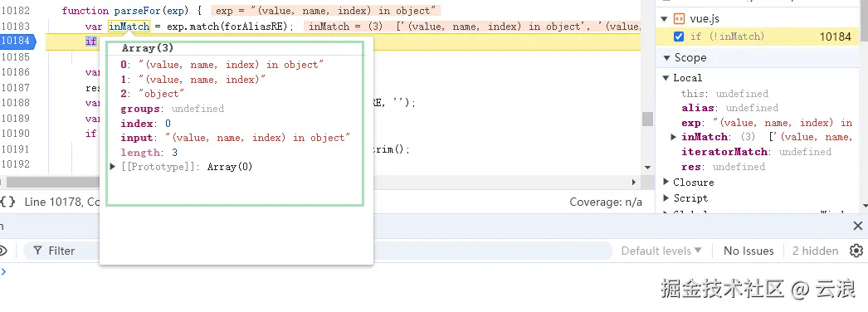
Task: Expand the inMatch variable in Scope
Action: [674, 137]
